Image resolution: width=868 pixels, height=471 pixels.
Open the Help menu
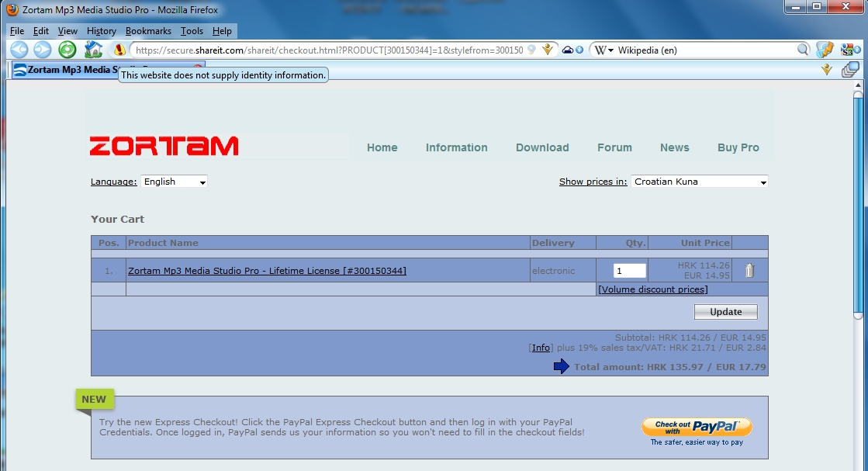(x=222, y=31)
